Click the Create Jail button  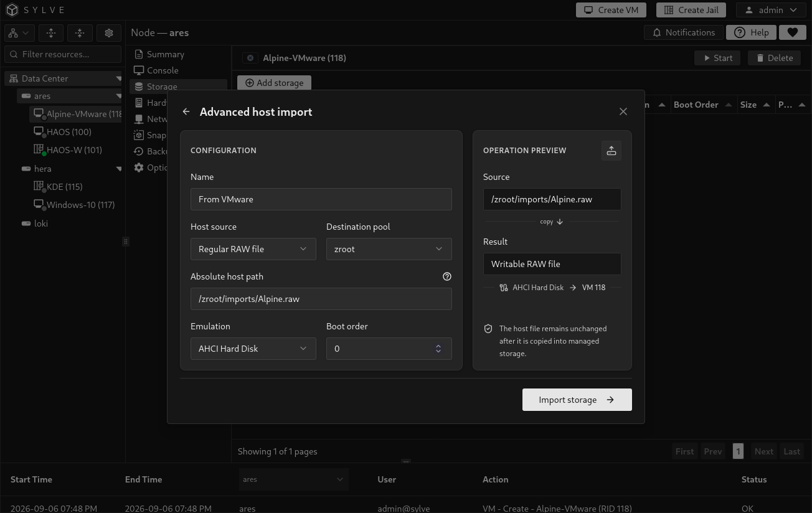tap(691, 10)
